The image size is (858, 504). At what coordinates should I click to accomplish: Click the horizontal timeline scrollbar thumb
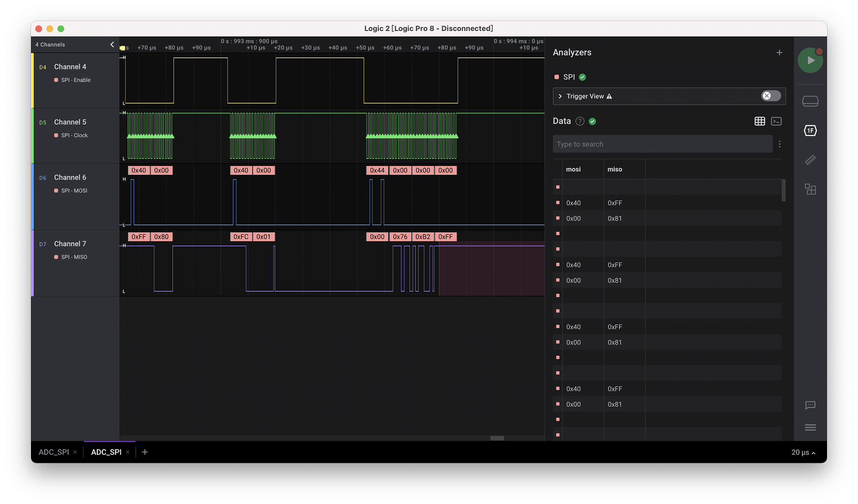(497, 438)
